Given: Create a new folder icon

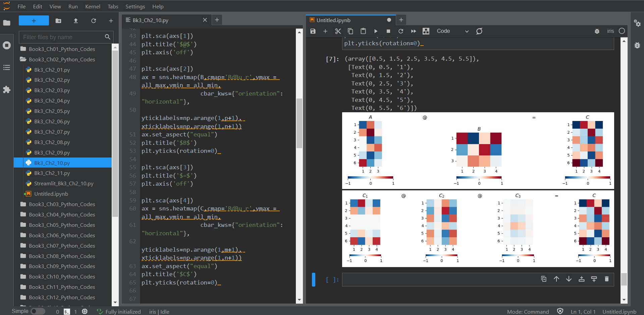Looking at the screenshot, I should coord(58,21).
